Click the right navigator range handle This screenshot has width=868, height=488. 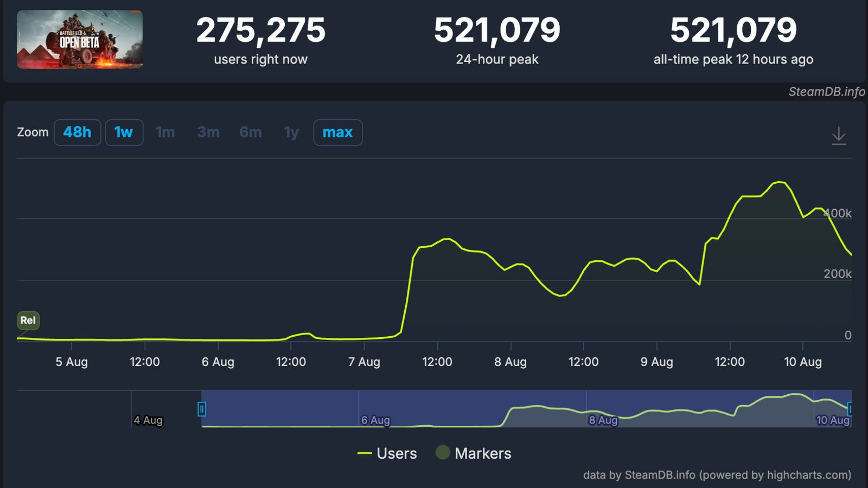849,409
